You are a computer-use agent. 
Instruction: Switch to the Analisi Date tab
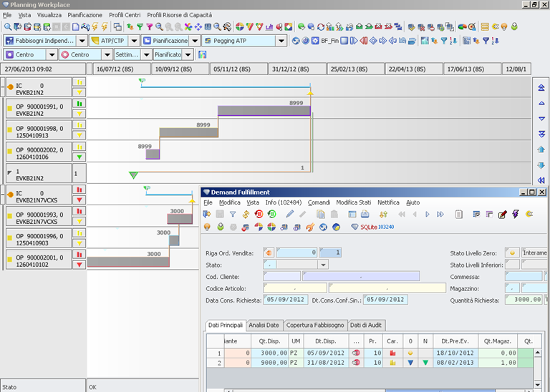point(265,325)
